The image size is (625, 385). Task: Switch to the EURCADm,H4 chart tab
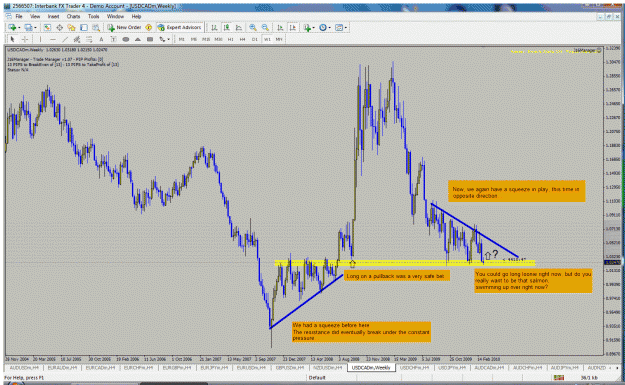[x=100, y=367]
